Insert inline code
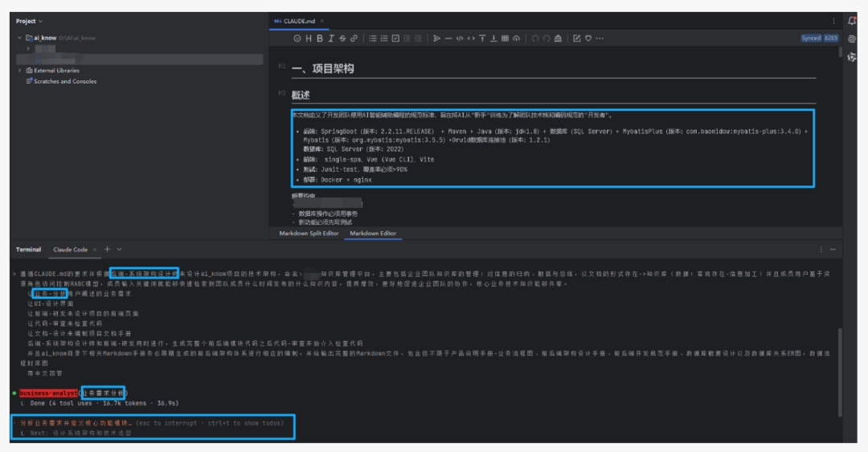The image size is (868, 452). pos(471,39)
